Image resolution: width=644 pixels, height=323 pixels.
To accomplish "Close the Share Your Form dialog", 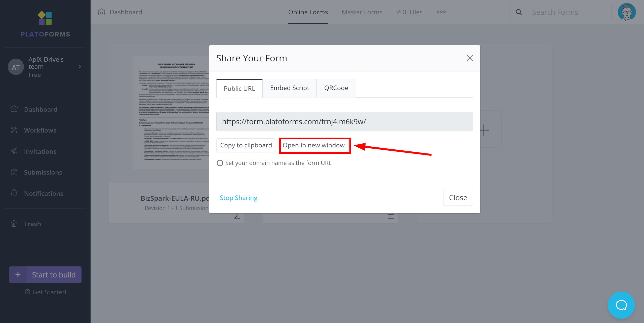I will coord(469,58).
